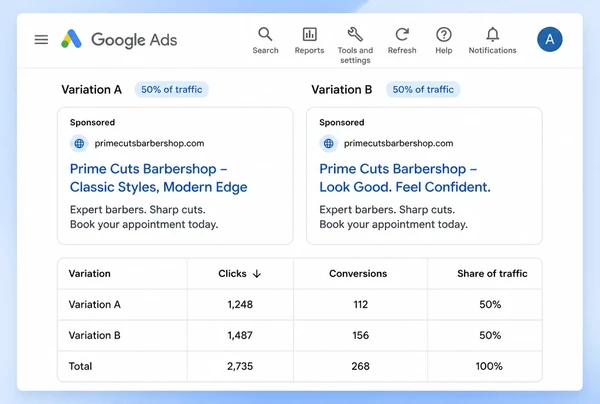The width and height of the screenshot is (600, 404).
Task: Click the Clicks column header
Action: tap(232, 274)
